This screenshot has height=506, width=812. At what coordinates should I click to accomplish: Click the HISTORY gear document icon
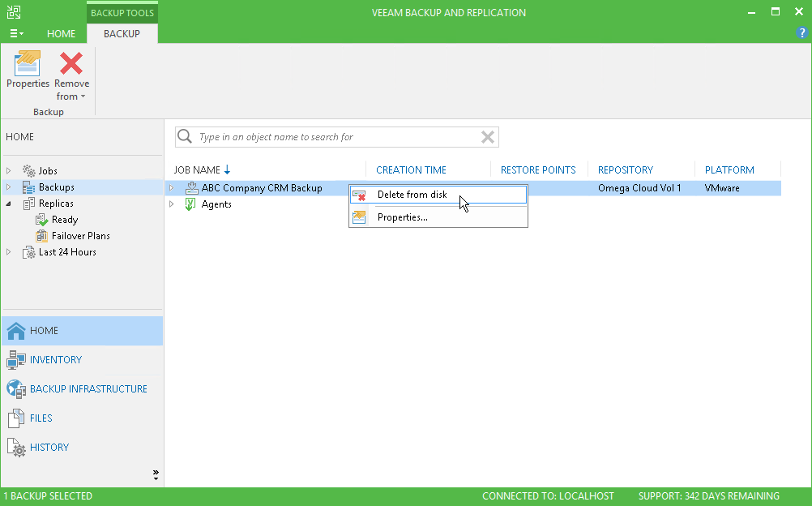[16, 448]
